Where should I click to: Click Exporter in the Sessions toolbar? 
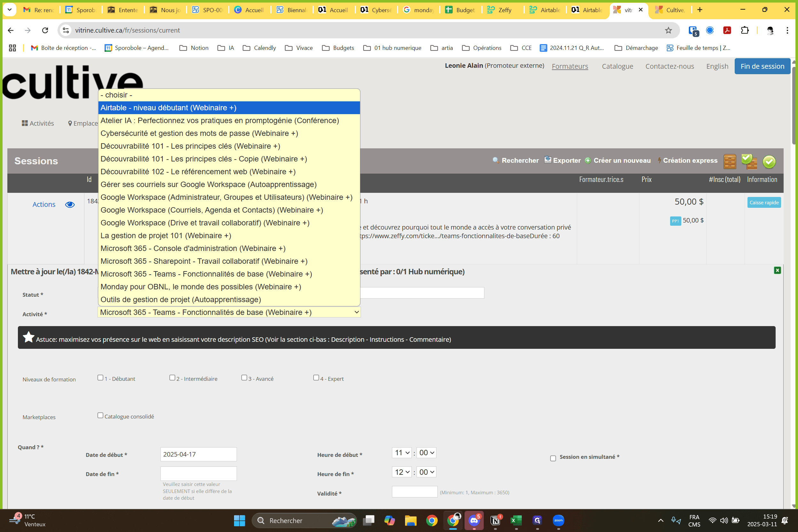(x=563, y=160)
